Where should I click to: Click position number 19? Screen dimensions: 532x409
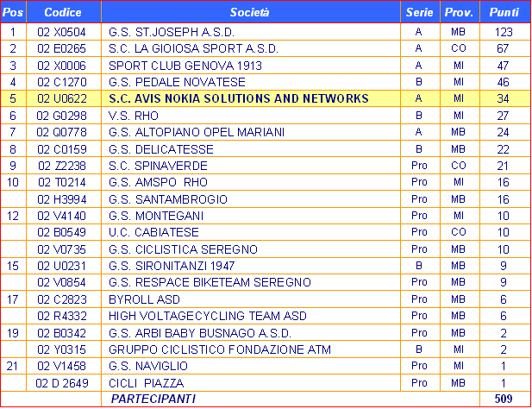pos(13,333)
